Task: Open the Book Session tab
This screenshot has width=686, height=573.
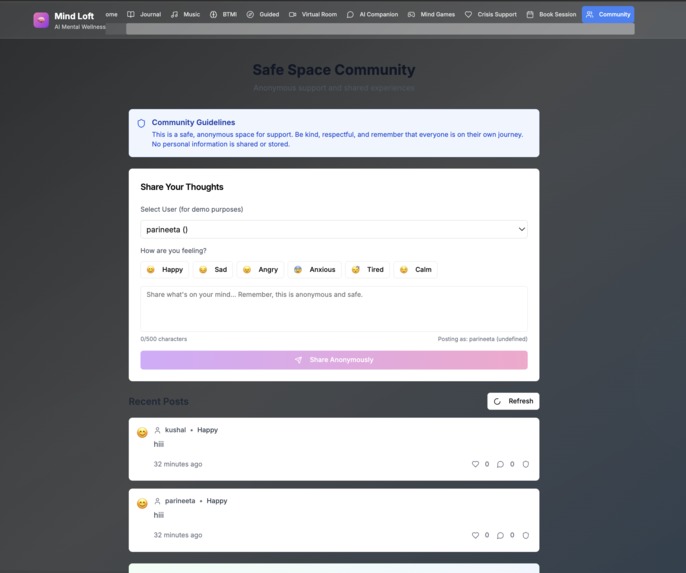Action: point(551,14)
